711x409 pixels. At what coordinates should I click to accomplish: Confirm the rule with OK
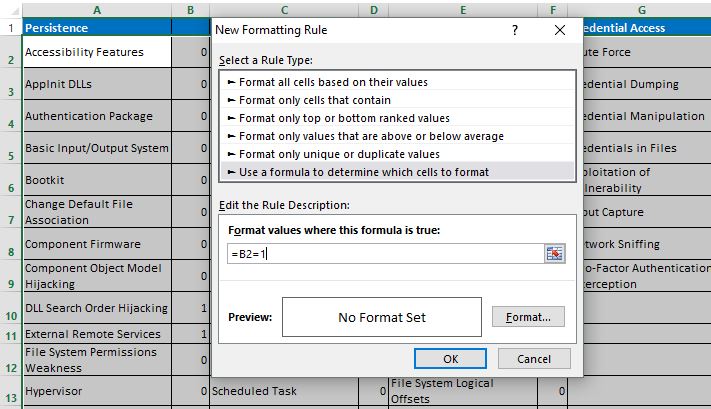[x=450, y=358]
